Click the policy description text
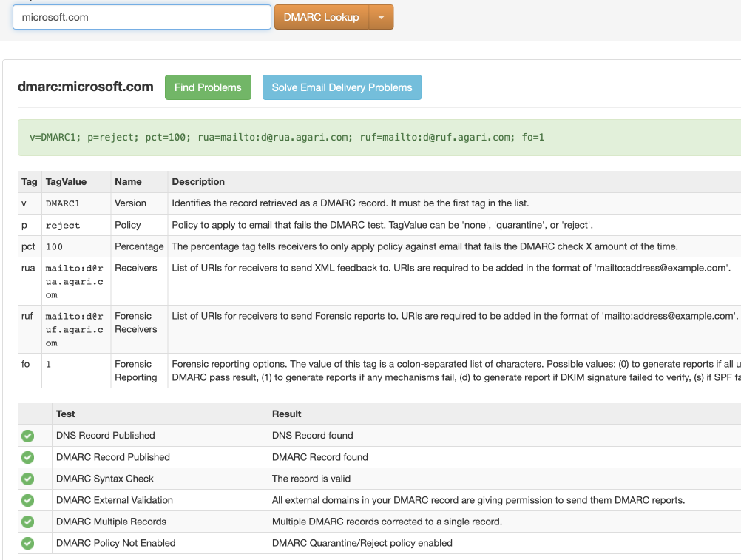The image size is (741, 560). click(382, 225)
